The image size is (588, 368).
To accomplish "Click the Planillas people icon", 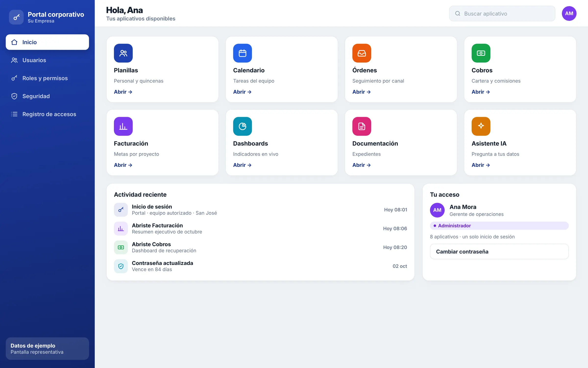I will pos(123,53).
